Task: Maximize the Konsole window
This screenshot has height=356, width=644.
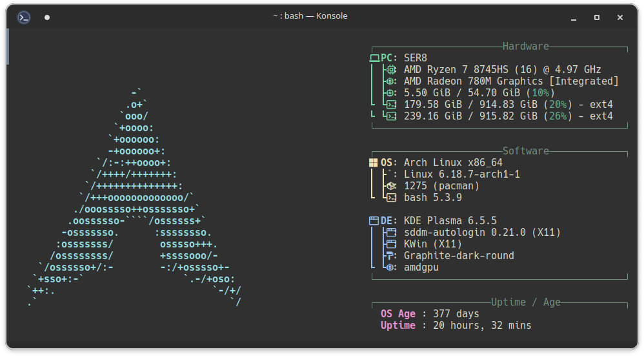Action: [597, 17]
